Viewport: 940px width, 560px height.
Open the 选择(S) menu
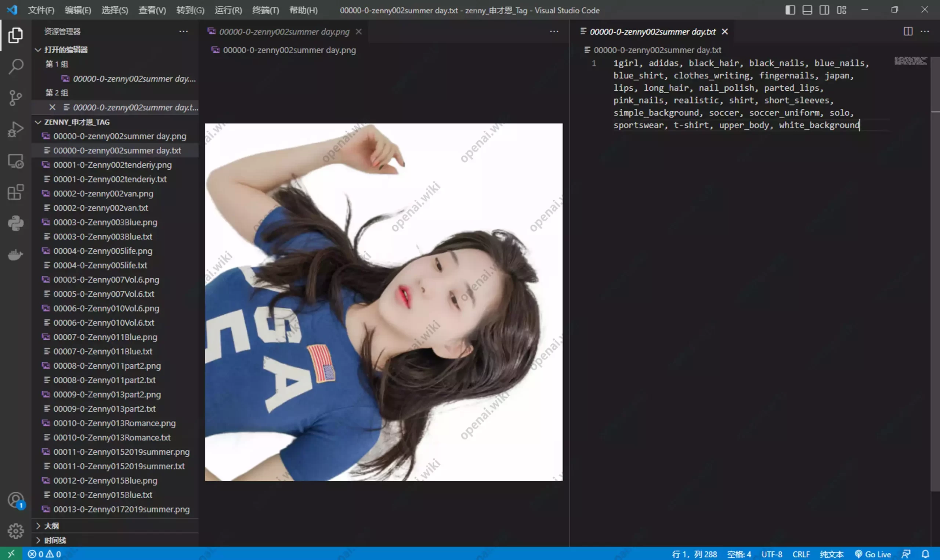point(115,10)
